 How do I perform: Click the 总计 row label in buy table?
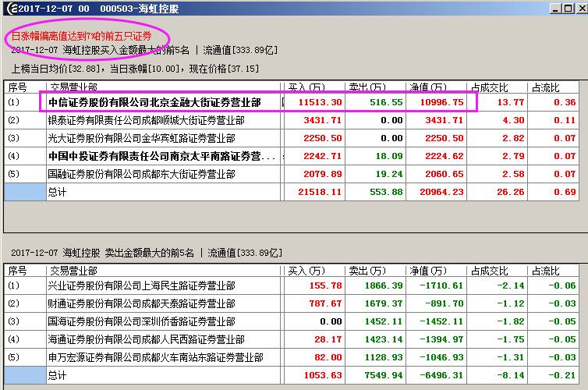tap(57, 192)
